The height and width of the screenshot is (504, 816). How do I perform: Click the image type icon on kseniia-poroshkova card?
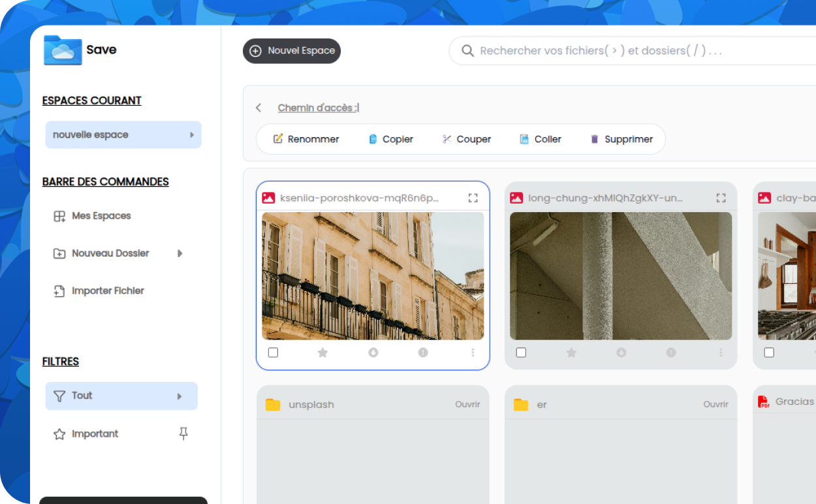coord(268,198)
